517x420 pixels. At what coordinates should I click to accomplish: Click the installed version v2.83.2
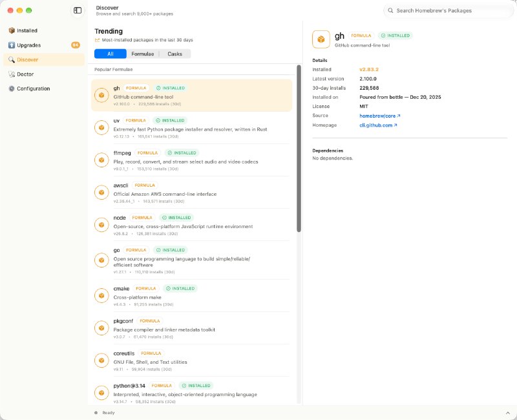point(369,70)
